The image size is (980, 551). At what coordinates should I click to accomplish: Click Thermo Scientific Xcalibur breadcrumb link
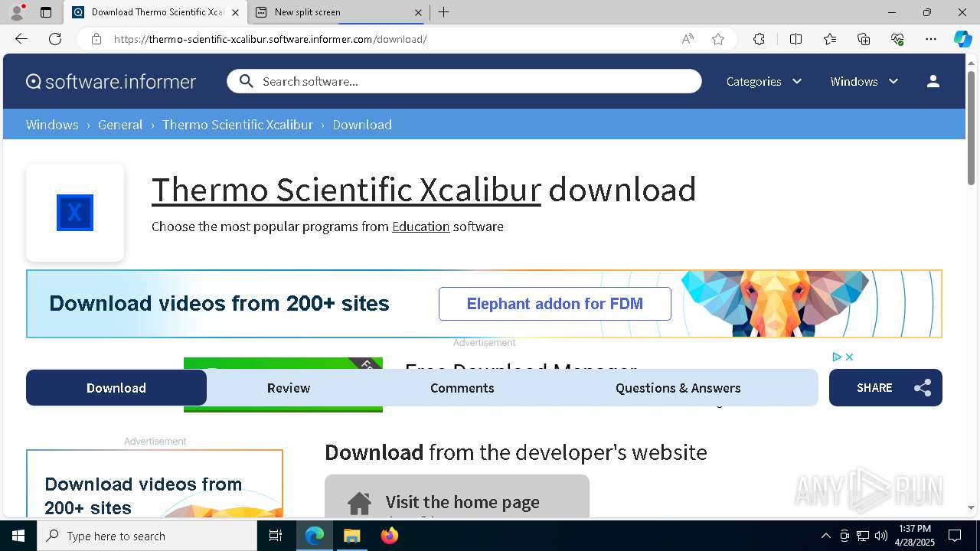(x=237, y=125)
